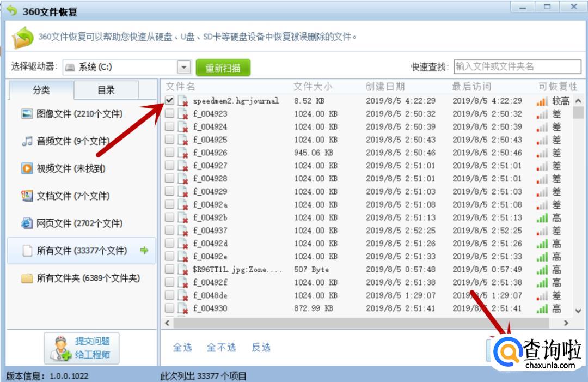
Task: Uncheck the speedmem2.hg-journal checkbox
Action: [x=169, y=100]
